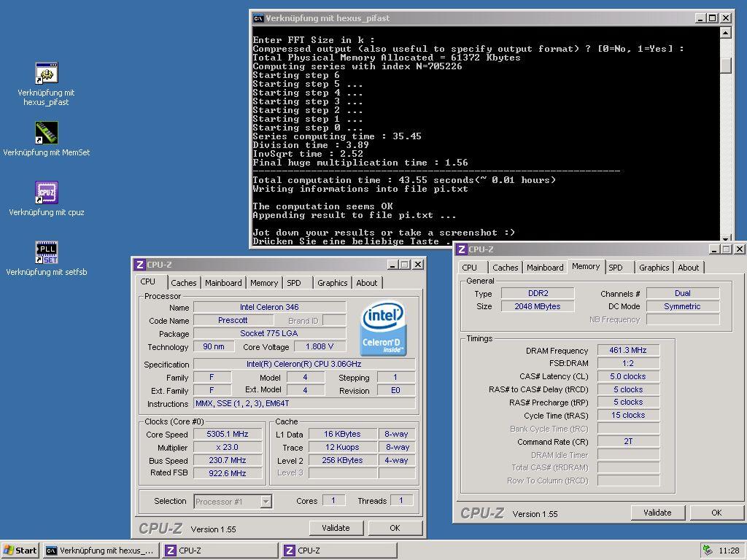The image size is (747, 560).
Task: Close the left CPU-Z window
Action: coord(417,265)
